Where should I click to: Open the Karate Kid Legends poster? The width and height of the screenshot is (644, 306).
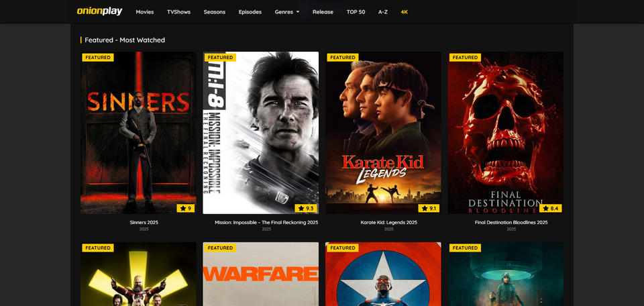coord(383,133)
